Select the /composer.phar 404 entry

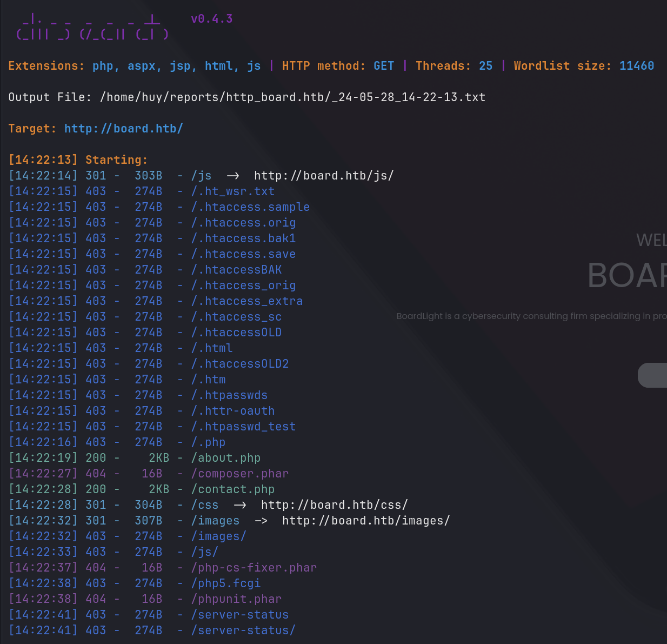pyautogui.click(x=240, y=474)
